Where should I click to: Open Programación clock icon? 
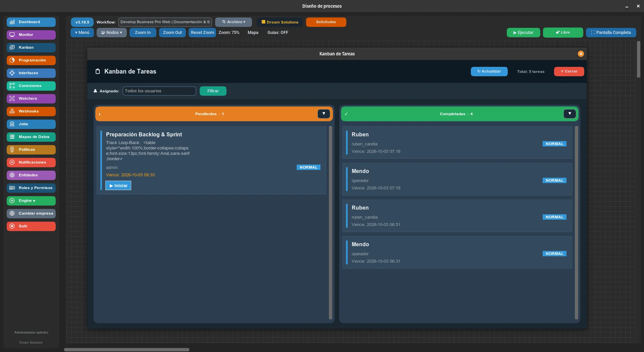pyautogui.click(x=12, y=60)
